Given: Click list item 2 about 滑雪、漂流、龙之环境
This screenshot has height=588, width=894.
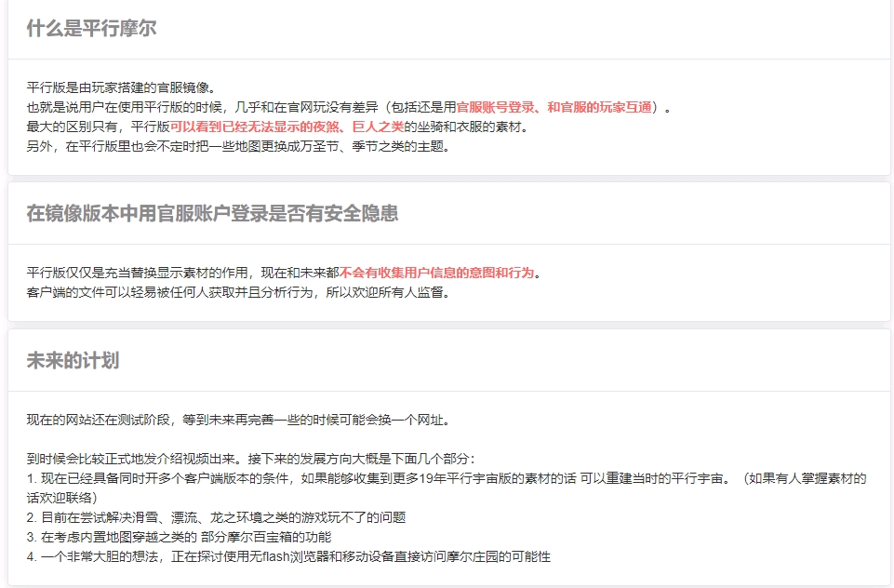Looking at the screenshot, I should click(x=216, y=517).
